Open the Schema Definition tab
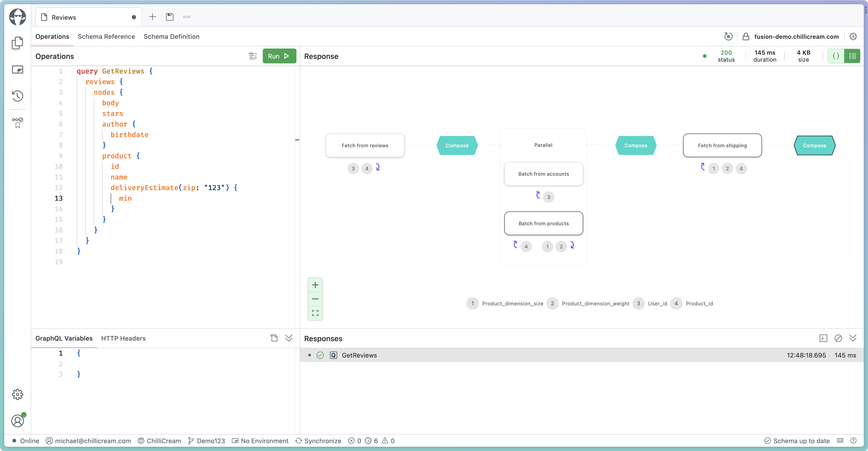The height and width of the screenshot is (451, 868). click(x=171, y=36)
